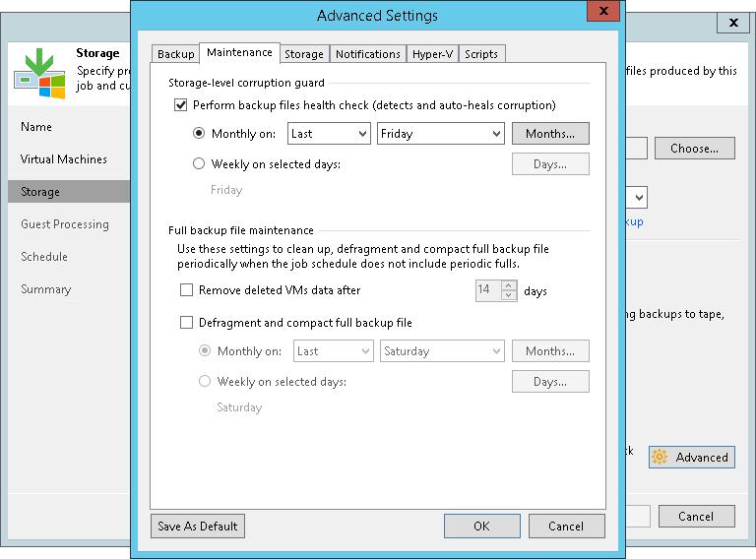Increase the deleted VMs days value
This screenshot has width=756, height=559.
[509, 285]
